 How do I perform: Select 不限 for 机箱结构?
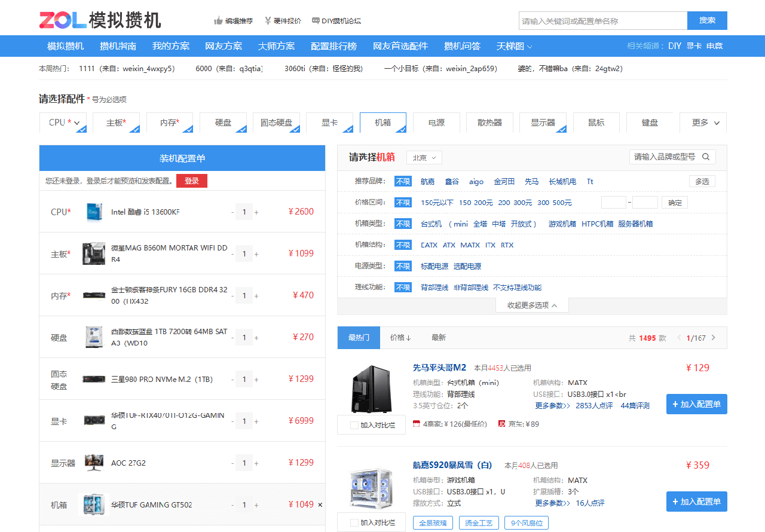click(403, 245)
